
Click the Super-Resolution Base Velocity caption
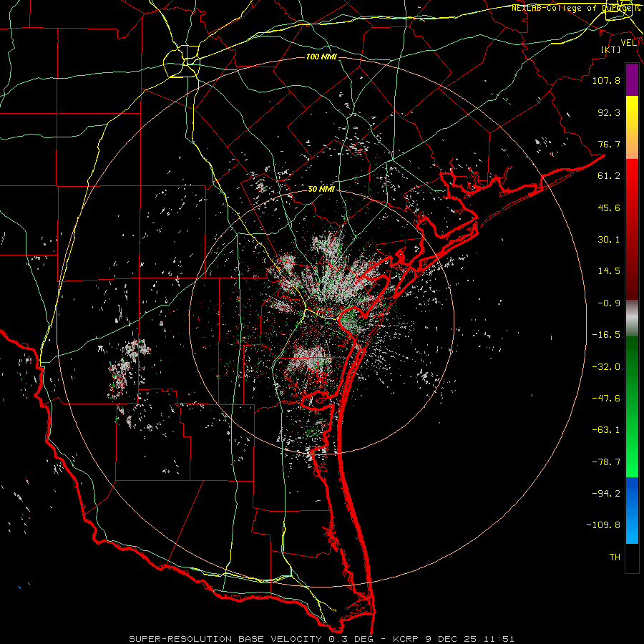pos(321,639)
